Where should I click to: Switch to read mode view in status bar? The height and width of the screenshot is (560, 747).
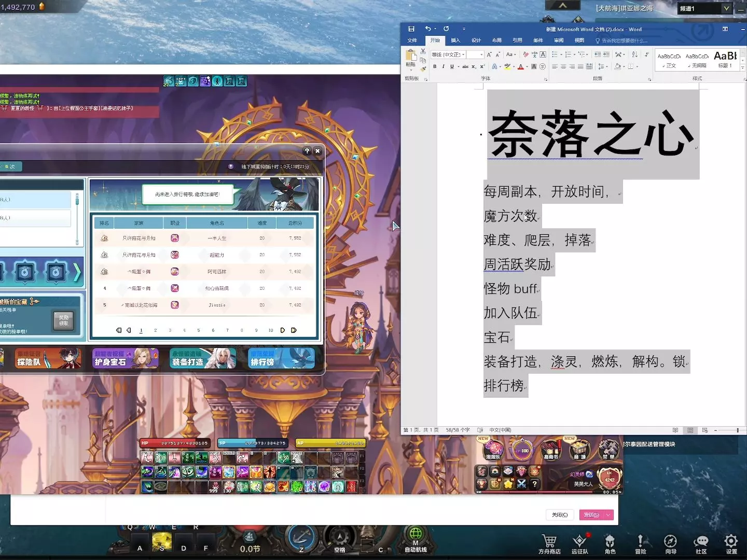(675, 430)
